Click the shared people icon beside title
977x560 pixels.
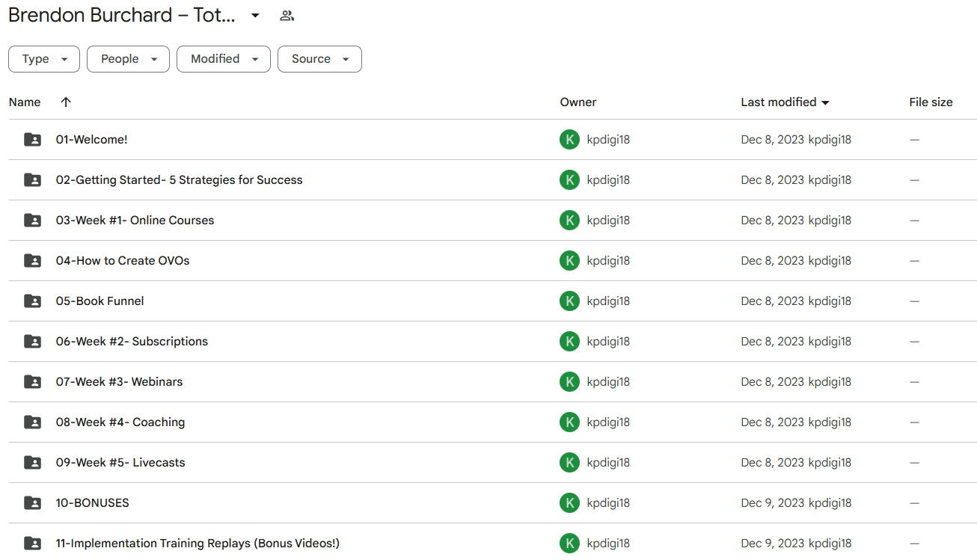click(x=287, y=16)
